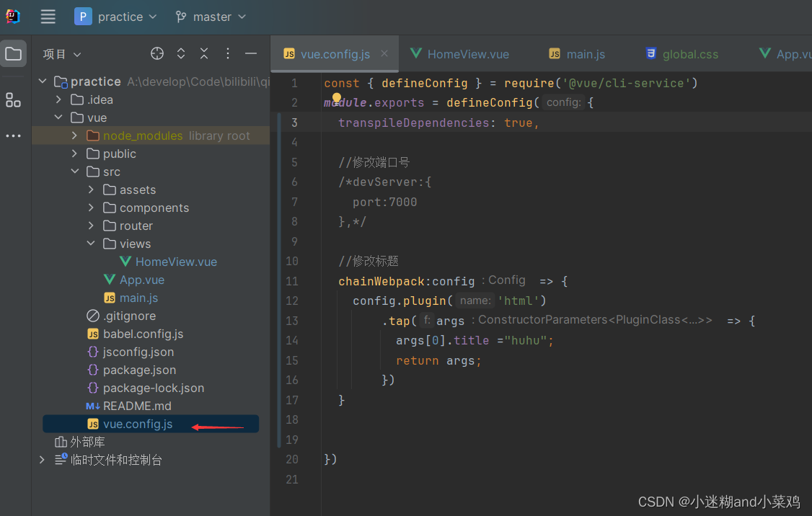Image resolution: width=812 pixels, height=516 pixels.
Task: Close the vue.config.js tab
Action: point(384,53)
